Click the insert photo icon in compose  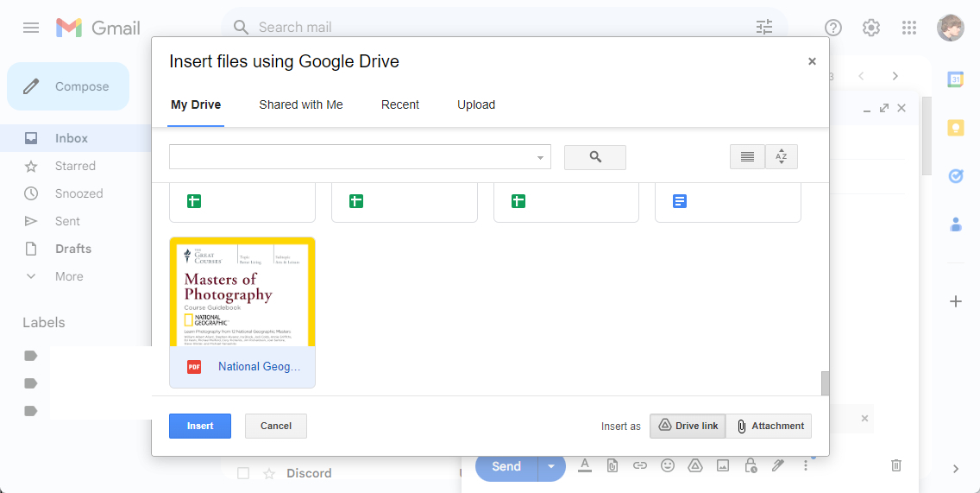(x=723, y=465)
